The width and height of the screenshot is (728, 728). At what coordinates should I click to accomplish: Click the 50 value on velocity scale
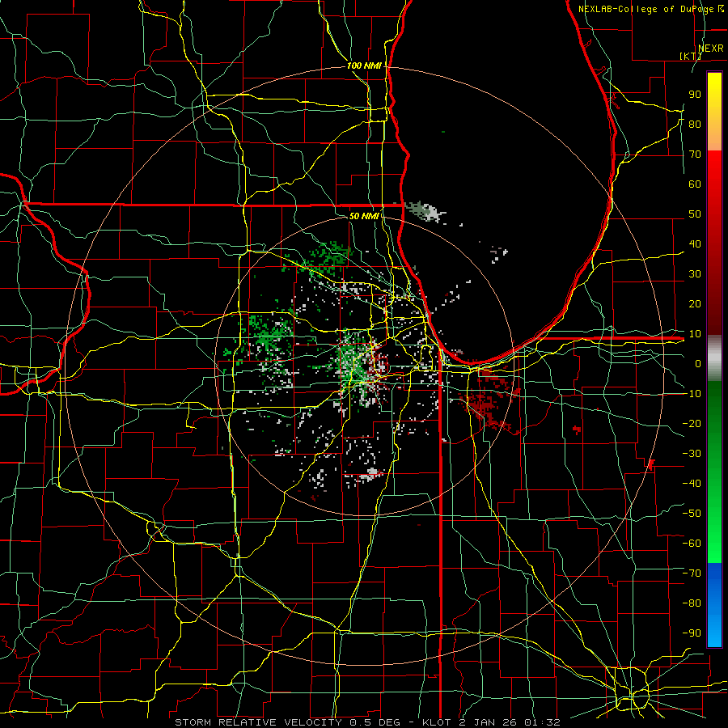pyautogui.click(x=695, y=214)
